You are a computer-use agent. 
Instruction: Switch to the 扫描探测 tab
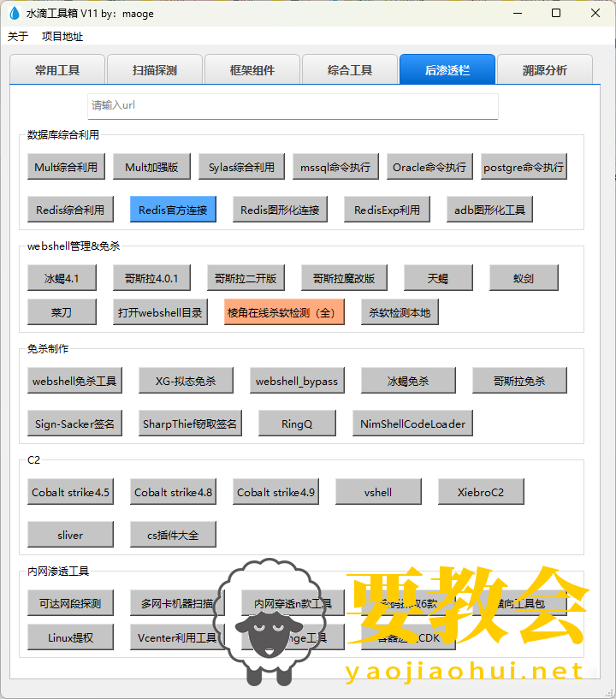[x=155, y=70]
